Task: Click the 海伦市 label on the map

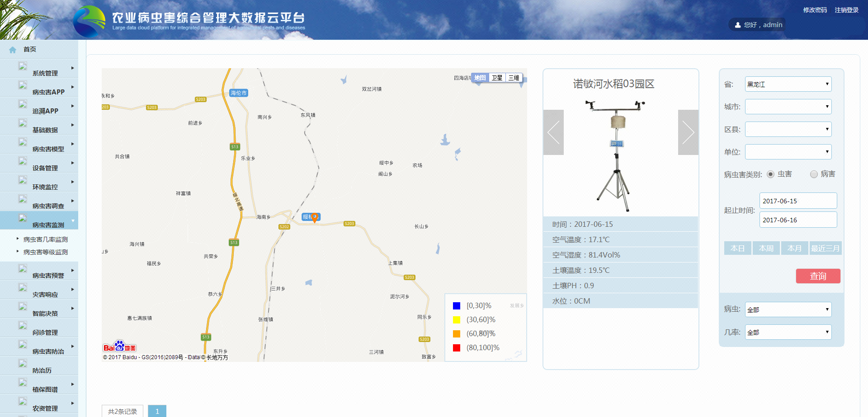Action: [x=239, y=93]
